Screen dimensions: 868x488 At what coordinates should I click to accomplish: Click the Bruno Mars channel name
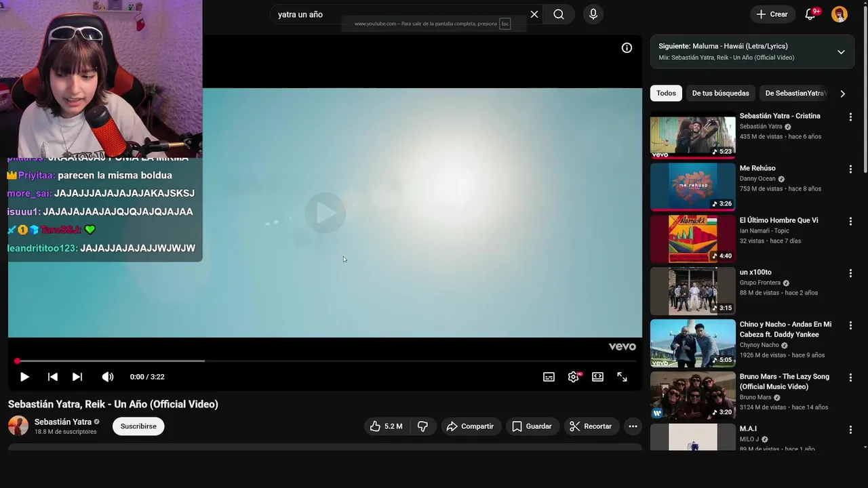point(755,397)
